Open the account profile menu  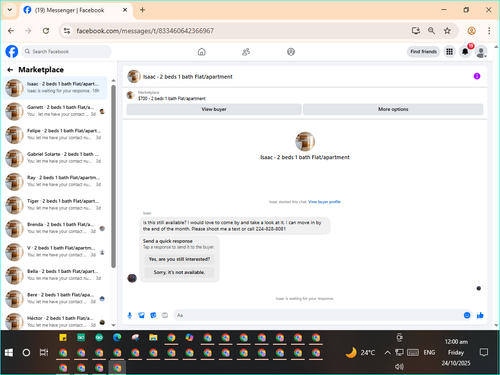point(481,52)
